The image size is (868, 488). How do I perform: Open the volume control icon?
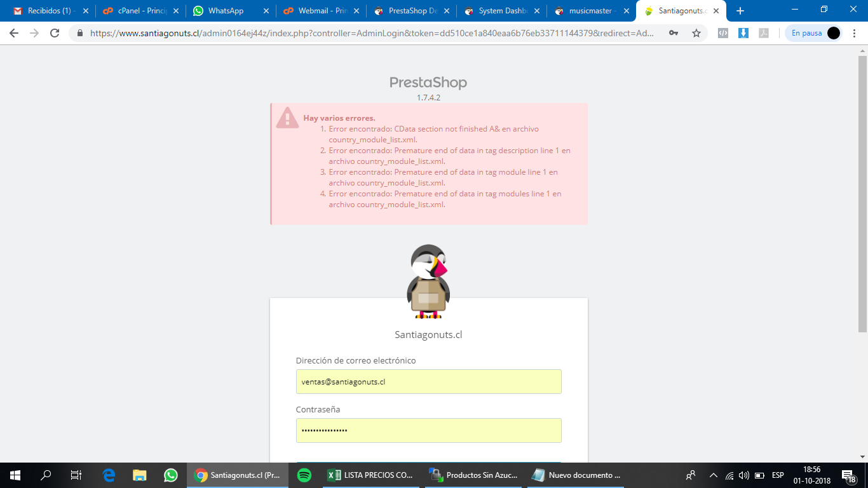click(x=744, y=475)
